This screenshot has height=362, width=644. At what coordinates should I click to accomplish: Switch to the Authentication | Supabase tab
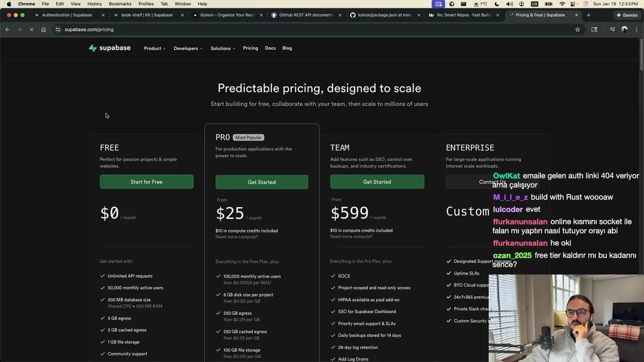click(67, 15)
